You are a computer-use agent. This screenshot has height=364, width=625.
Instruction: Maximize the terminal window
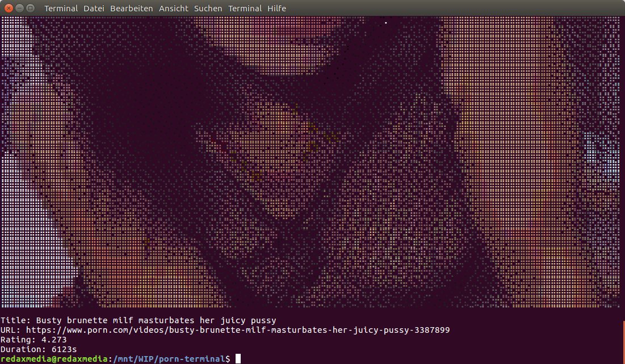(30, 8)
